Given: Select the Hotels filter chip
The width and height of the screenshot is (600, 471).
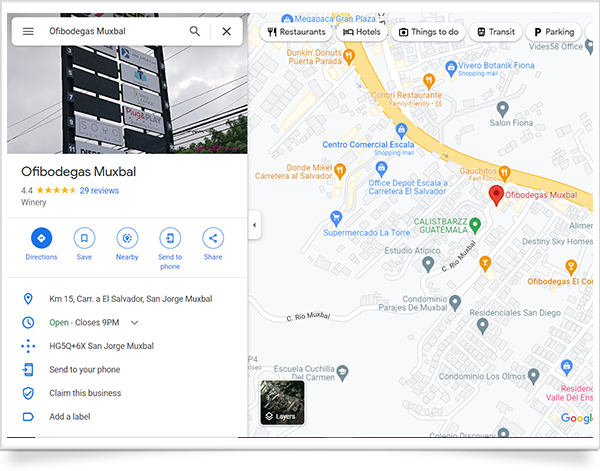Looking at the screenshot, I should pos(362,32).
